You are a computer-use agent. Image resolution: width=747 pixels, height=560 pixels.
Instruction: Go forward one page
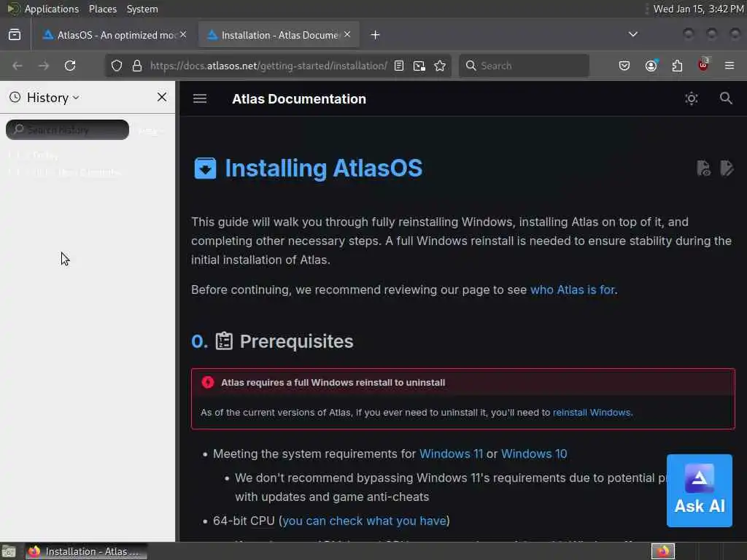(x=44, y=66)
